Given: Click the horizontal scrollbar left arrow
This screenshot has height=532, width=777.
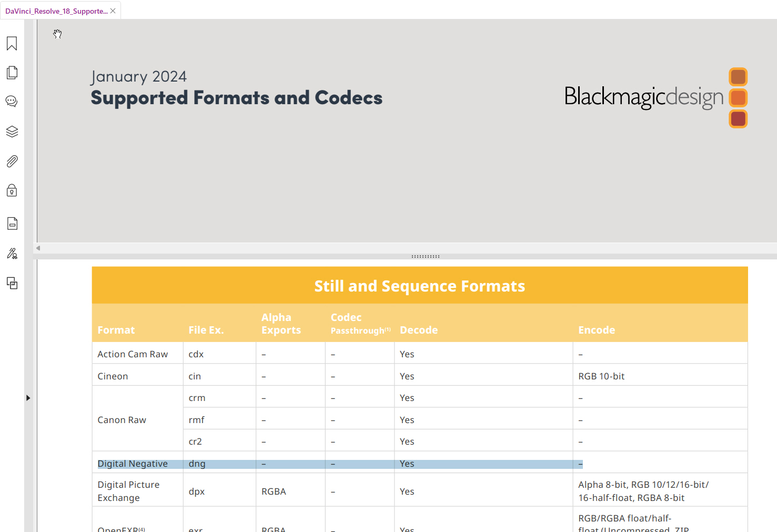Looking at the screenshot, I should [38, 248].
